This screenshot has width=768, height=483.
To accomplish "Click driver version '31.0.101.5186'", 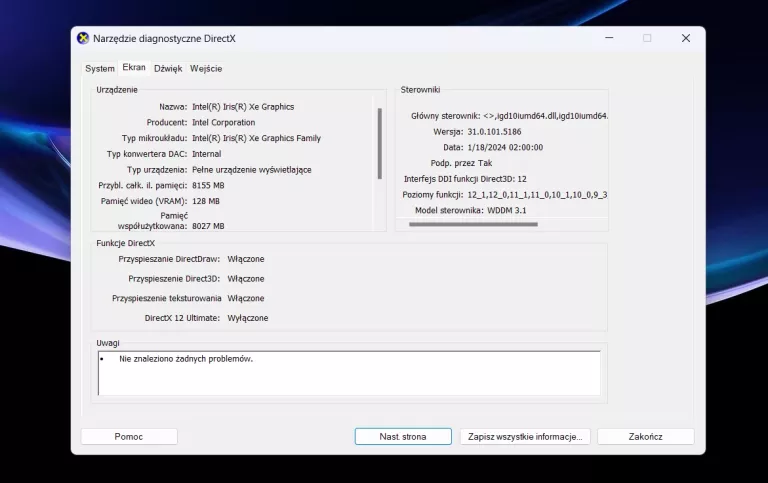I will [x=494, y=132].
